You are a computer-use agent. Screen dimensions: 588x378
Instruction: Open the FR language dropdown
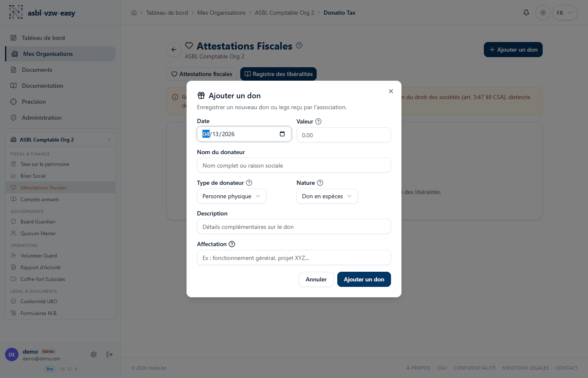pos(565,13)
